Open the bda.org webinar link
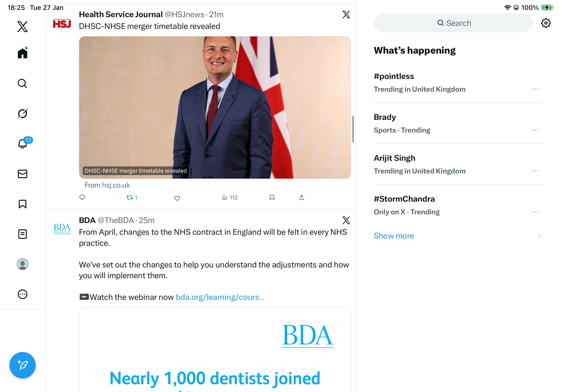 pyautogui.click(x=220, y=297)
